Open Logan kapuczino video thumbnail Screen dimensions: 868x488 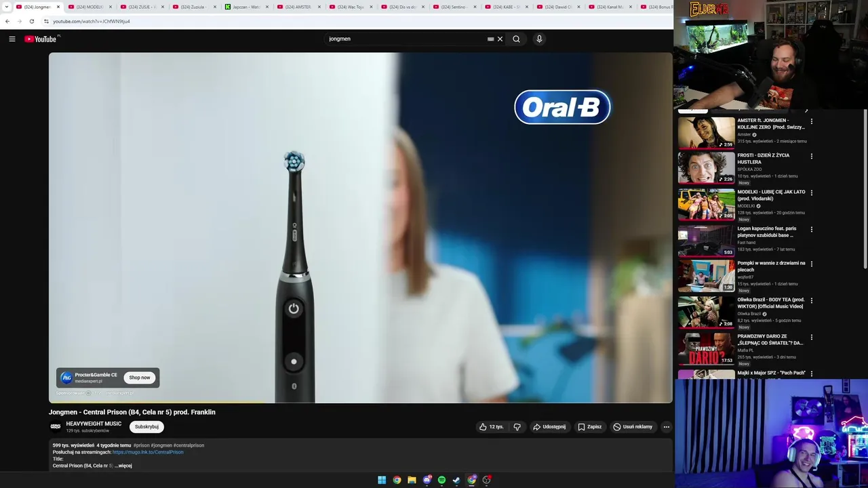pos(707,241)
